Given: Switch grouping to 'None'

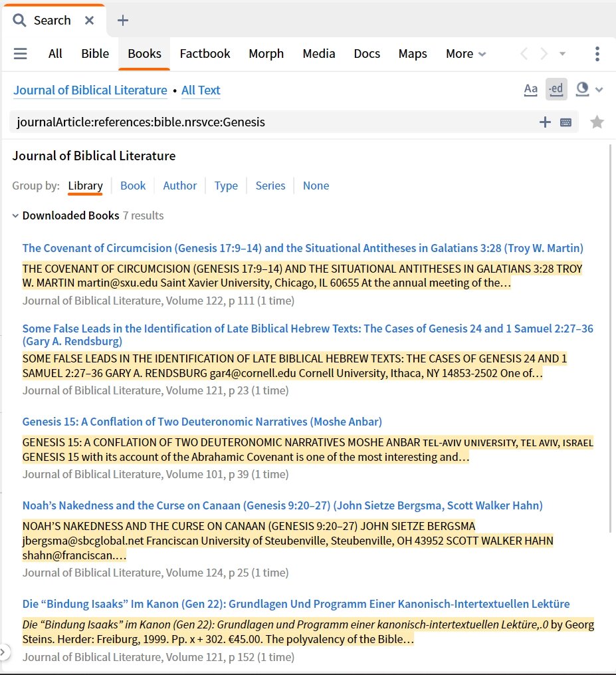Looking at the screenshot, I should [x=316, y=186].
